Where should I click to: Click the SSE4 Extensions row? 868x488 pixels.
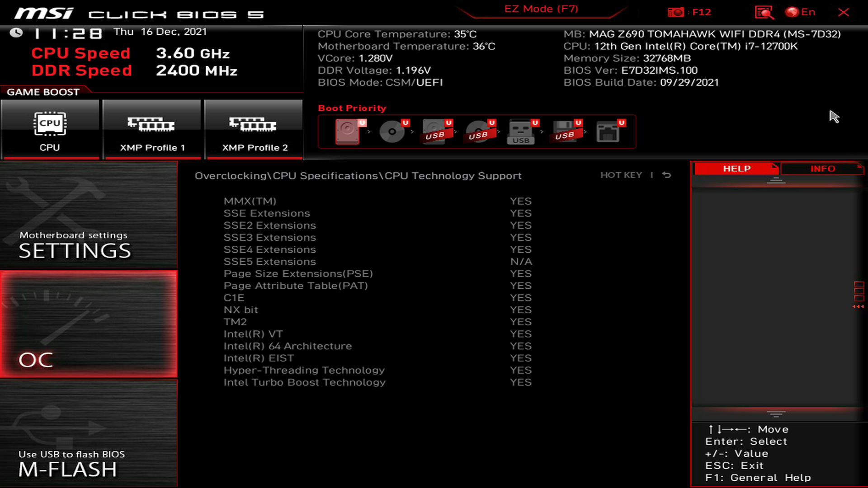click(377, 249)
